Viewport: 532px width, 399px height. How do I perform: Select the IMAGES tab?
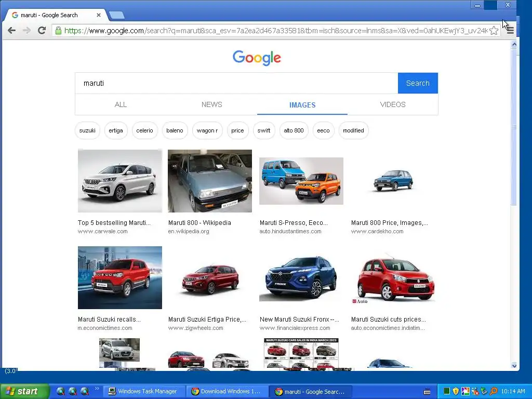coord(302,105)
